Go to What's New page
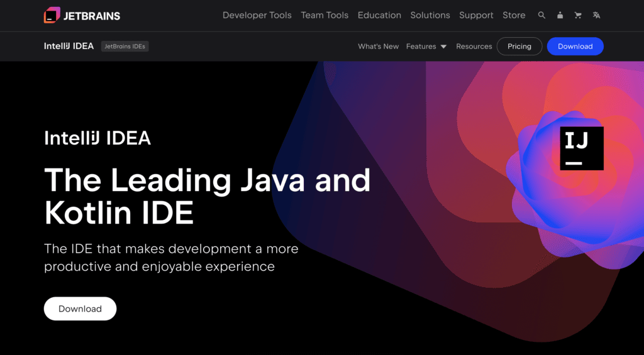 [378, 46]
